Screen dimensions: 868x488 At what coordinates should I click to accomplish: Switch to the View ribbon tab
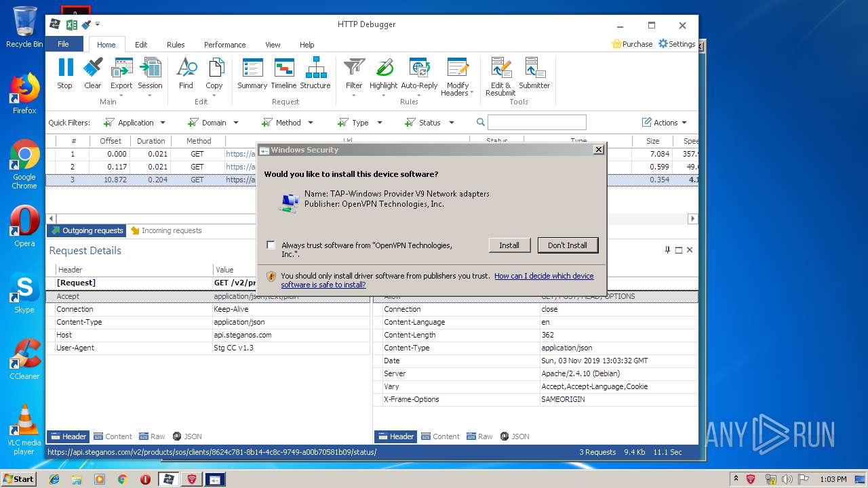tap(273, 45)
